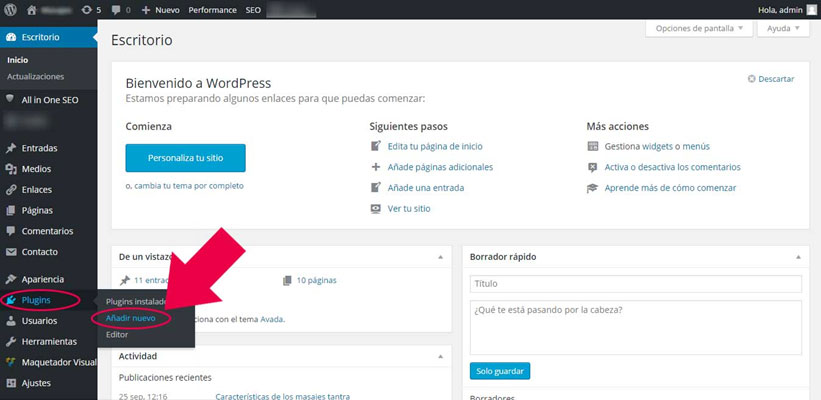Expand the Ayuda help dropdown
This screenshot has height=400, width=821.
[783, 28]
